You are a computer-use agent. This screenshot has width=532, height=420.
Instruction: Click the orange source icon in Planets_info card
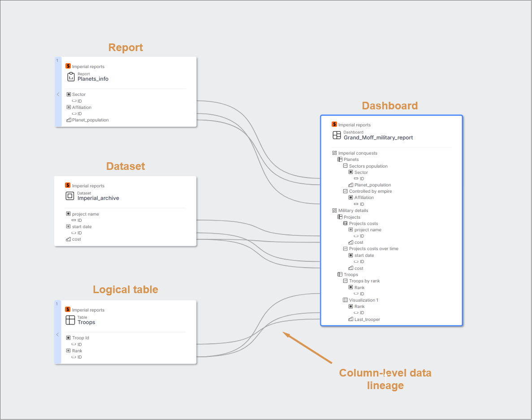(x=68, y=66)
